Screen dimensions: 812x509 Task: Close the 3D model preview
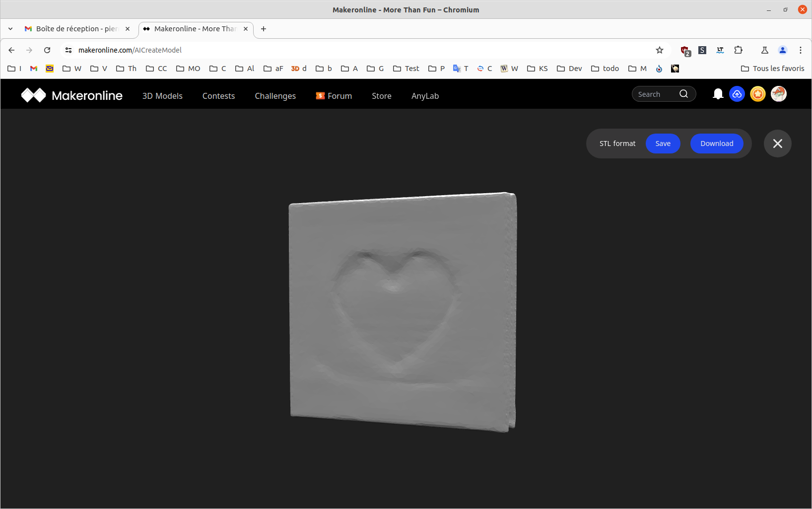777,144
